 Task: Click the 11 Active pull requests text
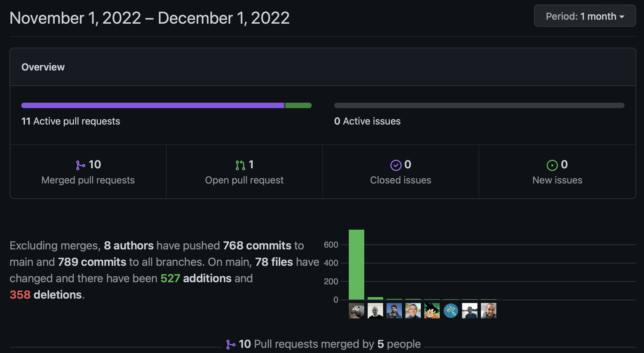(71, 121)
